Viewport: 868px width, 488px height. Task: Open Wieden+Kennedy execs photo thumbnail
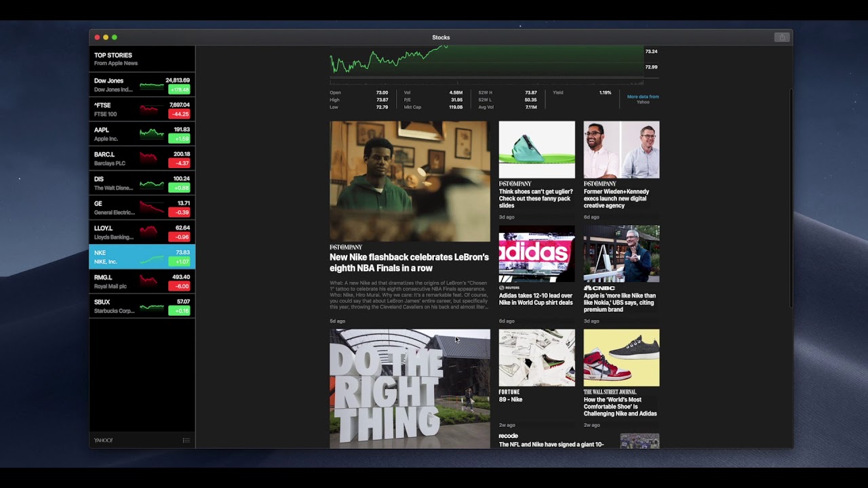[x=621, y=150]
